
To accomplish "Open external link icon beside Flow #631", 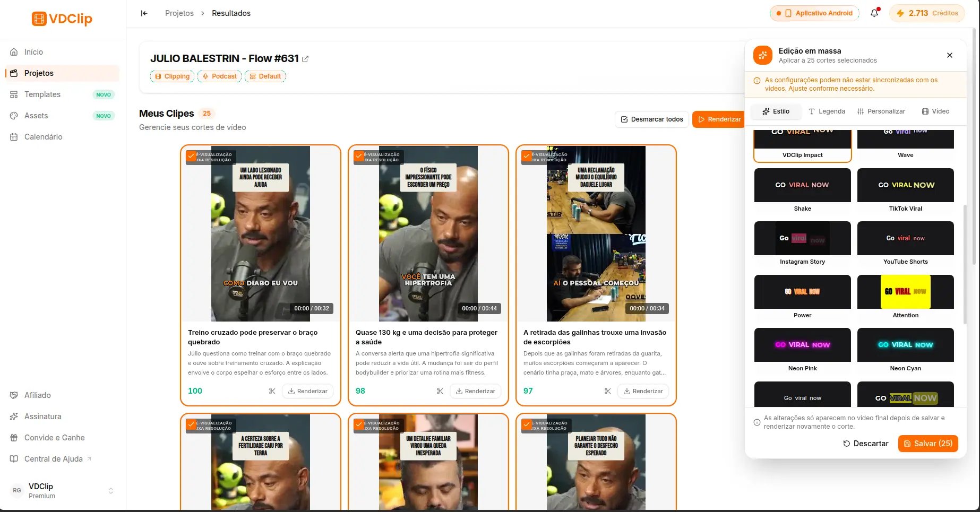I will 305,59.
